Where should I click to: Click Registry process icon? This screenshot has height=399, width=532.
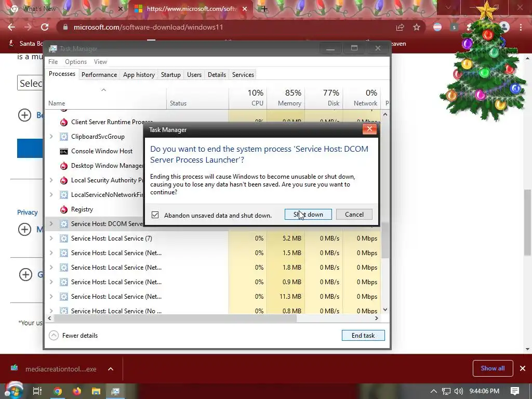pyautogui.click(x=64, y=209)
